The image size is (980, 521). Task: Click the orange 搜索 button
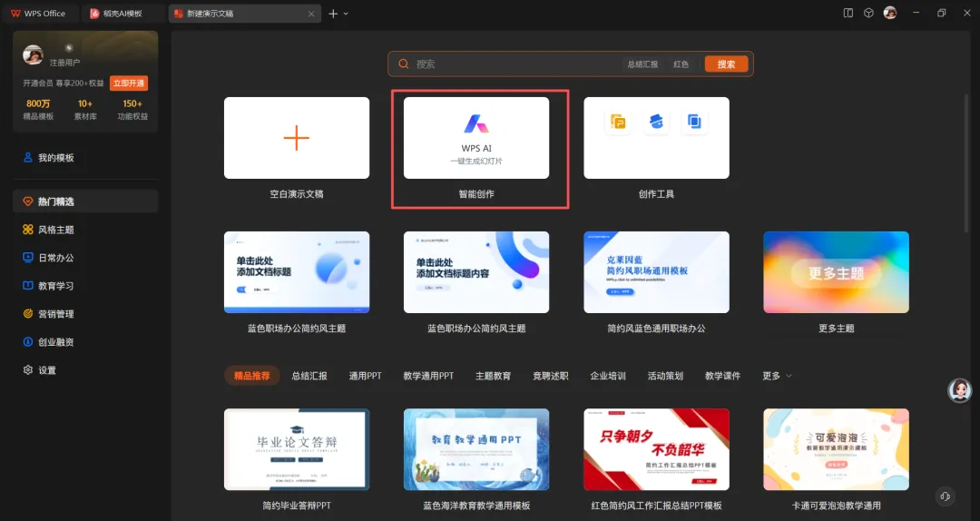[x=726, y=64]
